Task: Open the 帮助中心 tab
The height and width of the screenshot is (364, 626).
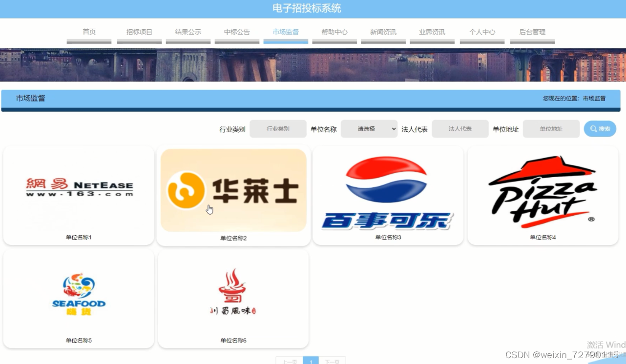Action: point(334,32)
